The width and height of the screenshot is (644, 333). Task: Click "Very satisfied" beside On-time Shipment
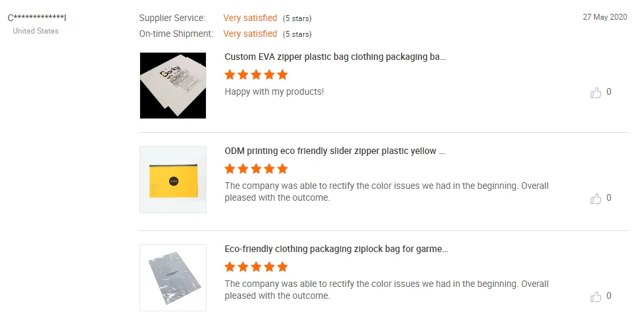(250, 34)
